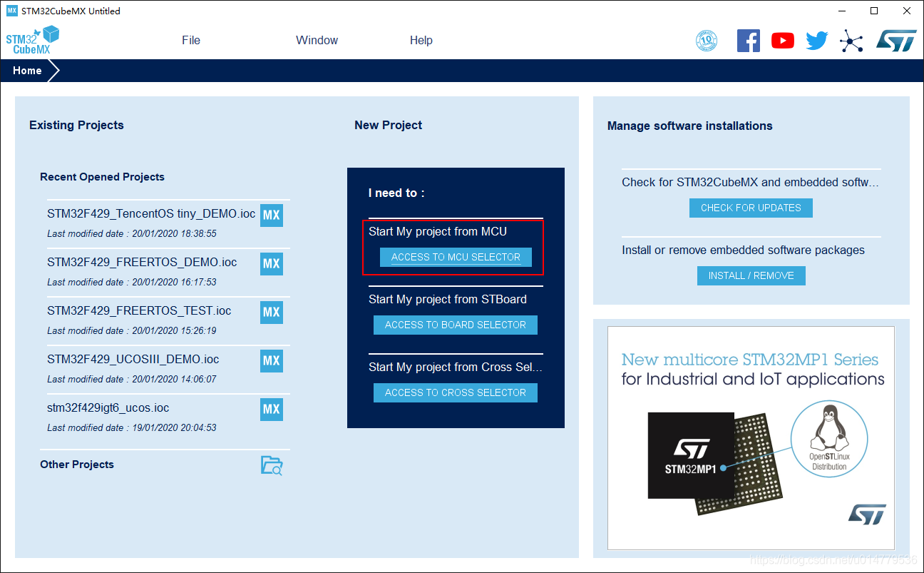The height and width of the screenshot is (573, 924).
Task: Click 'Start My project from STBoard' text
Action: point(448,300)
